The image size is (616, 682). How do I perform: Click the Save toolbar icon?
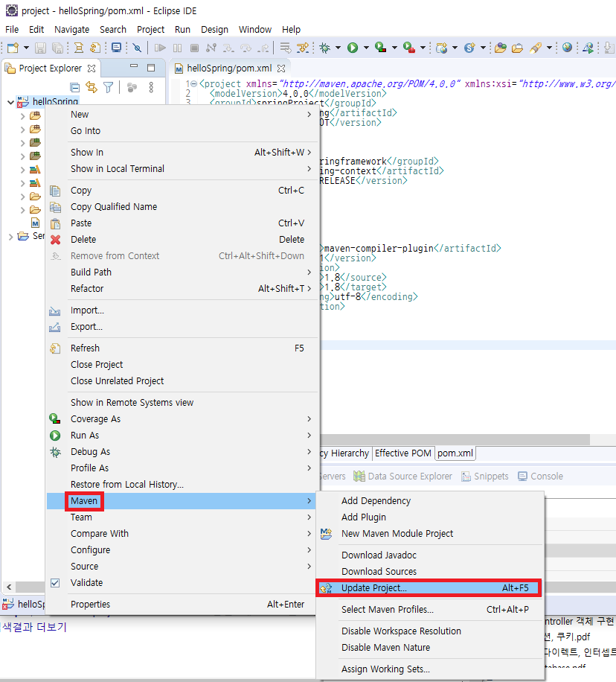(x=40, y=48)
